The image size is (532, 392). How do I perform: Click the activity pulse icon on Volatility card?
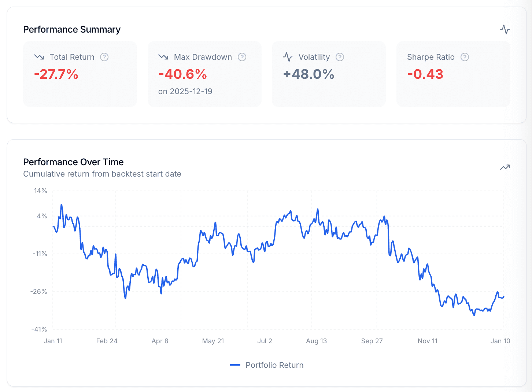tap(287, 57)
